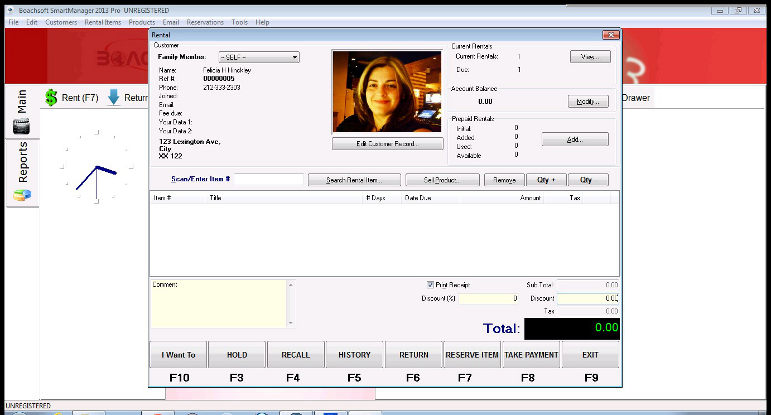Click inside the Comment text box
The image size is (771, 415).
point(217,305)
